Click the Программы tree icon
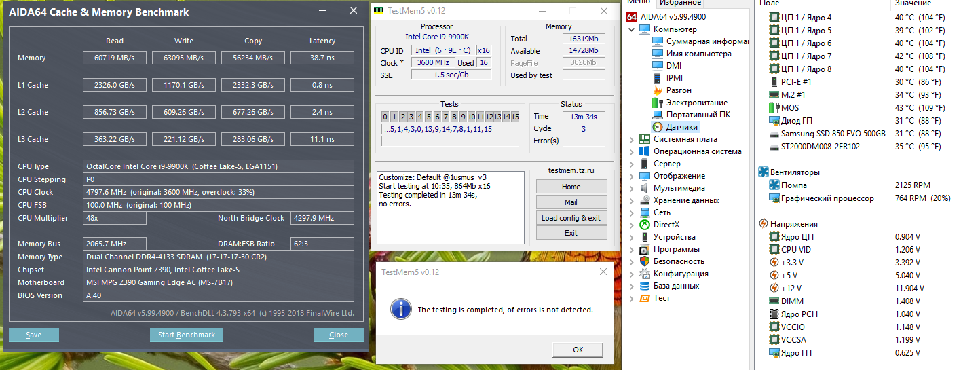The image size is (980, 370). pyautogui.click(x=645, y=249)
